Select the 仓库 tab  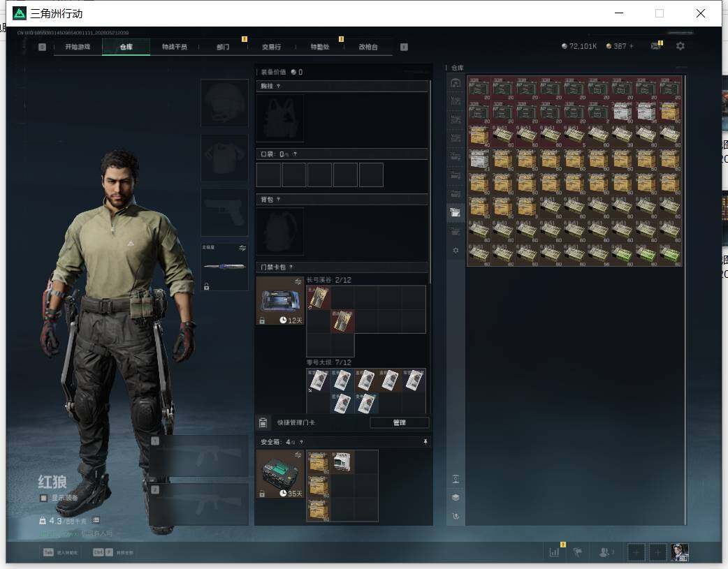(x=126, y=47)
